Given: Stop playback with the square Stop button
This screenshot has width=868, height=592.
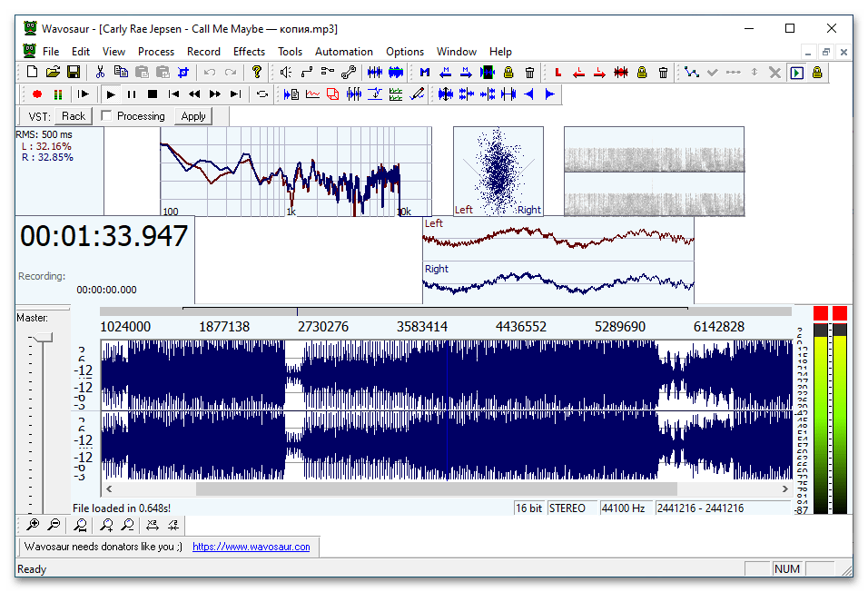Looking at the screenshot, I should pos(153,94).
